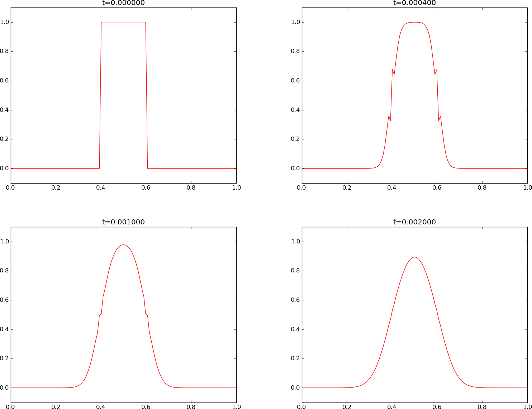Viewport: 532px width, 409px height.
Task: Click y-axis label 0.8 in the t=0.002000 plot
Action: click(x=296, y=271)
